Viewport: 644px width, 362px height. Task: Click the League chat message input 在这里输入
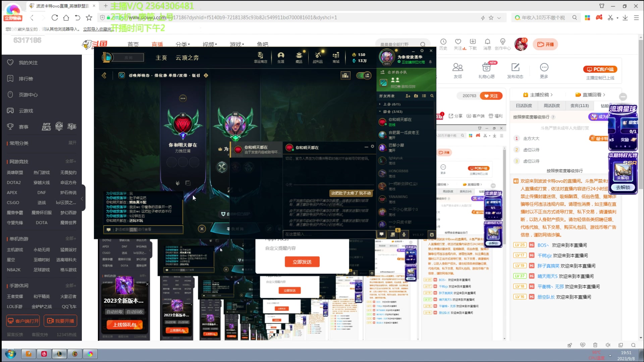329,234
